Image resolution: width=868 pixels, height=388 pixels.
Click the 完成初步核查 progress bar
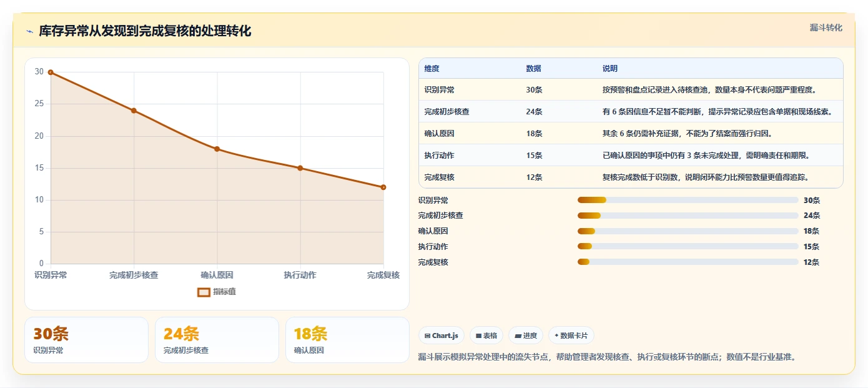click(688, 216)
